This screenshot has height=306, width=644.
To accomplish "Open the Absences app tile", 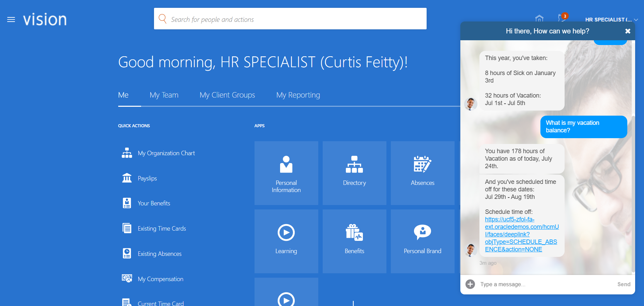I will click(423, 173).
